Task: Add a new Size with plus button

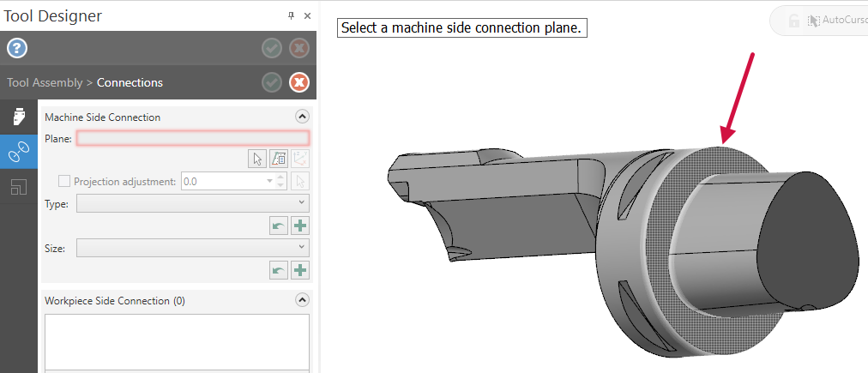Action: (x=300, y=271)
